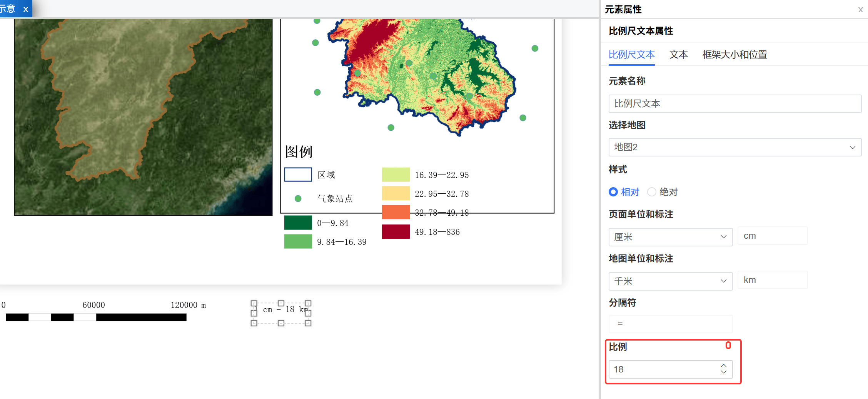Click the 区域 legend outline box
Image resolution: width=868 pixels, height=399 pixels.
(x=298, y=175)
